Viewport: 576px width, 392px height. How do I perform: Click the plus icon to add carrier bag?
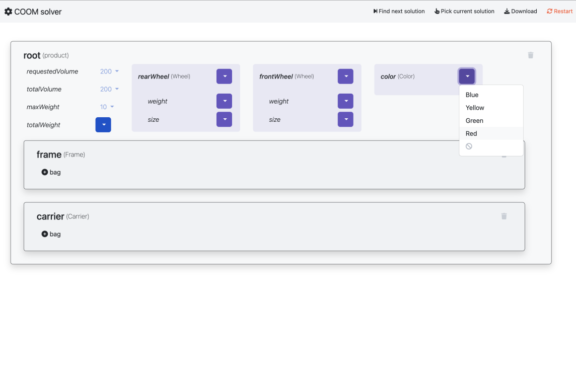coord(45,234)
